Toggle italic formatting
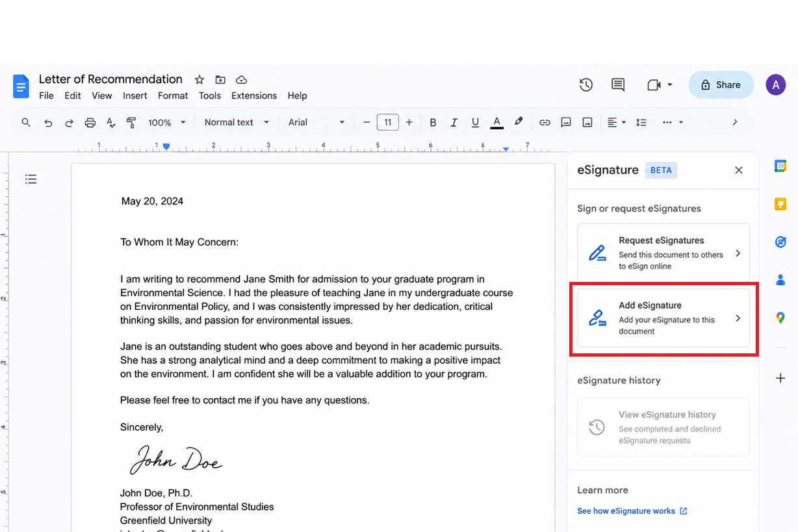Viewport: 798px width, 532px height. pyautogui.click(x=454, y=122)
